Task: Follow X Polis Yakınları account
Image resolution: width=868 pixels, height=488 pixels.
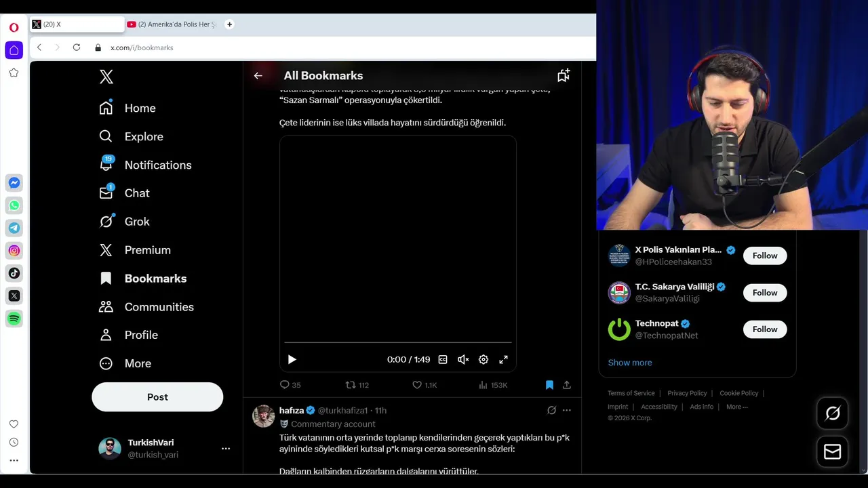Action: (x=765, y=256)
